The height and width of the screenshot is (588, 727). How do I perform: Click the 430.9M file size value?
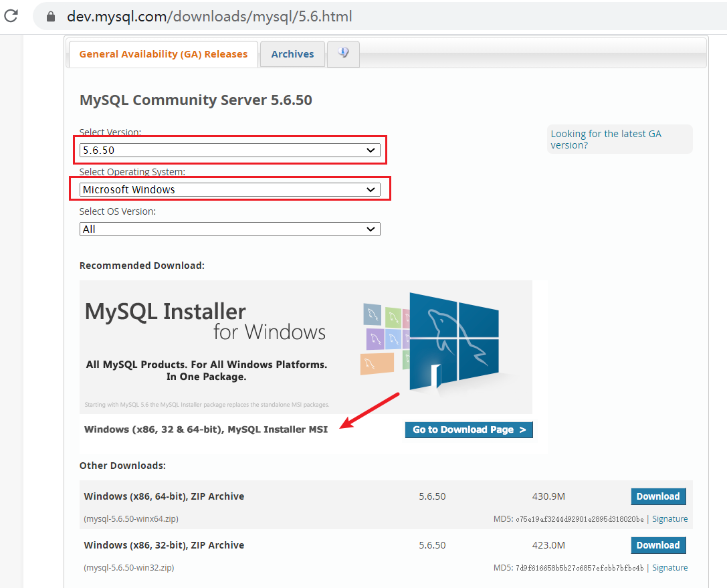click(x=548, y=496)
